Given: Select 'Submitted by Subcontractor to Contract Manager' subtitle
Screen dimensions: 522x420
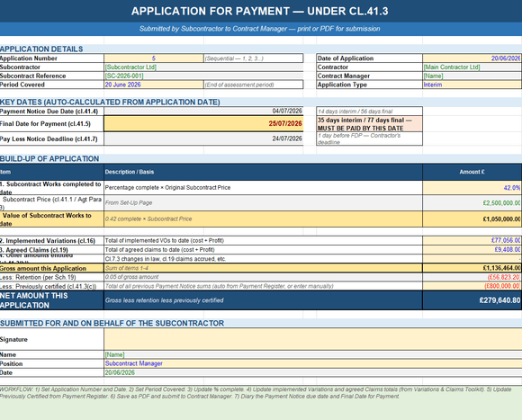Looking at the screenshot, I should (260, 29).
